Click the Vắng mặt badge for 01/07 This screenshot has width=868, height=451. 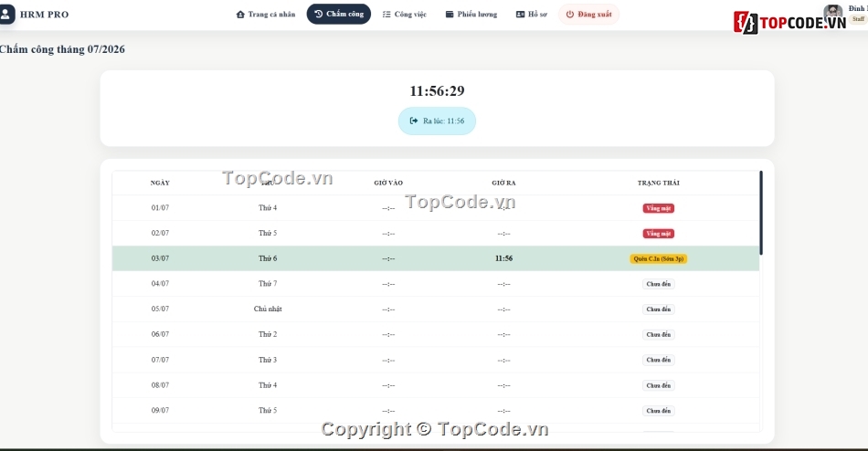tap(658, 208)
